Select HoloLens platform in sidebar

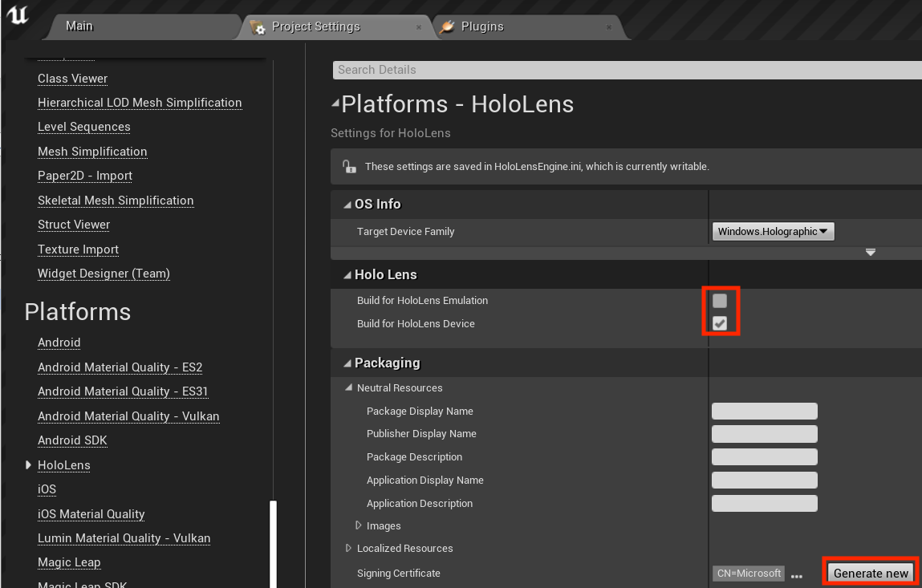click(64, 465)
